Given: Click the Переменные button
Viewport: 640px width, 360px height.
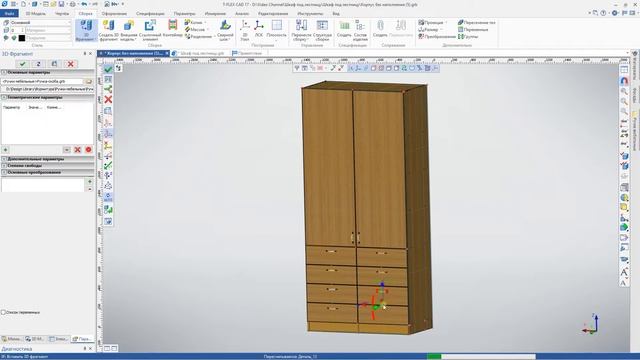Looking at the screenshot, I should [x=473, y=29].
